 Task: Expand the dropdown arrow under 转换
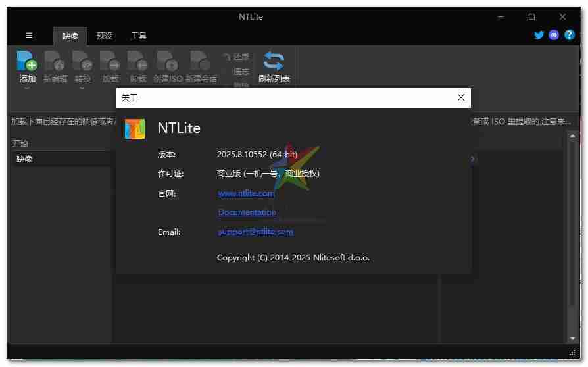(x=83, y=88)
